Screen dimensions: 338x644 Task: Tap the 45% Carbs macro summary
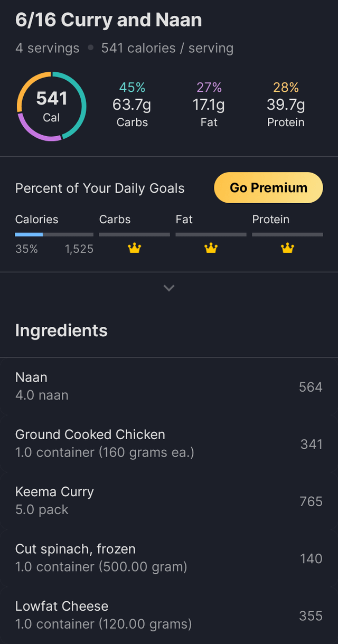click(132, 105)
